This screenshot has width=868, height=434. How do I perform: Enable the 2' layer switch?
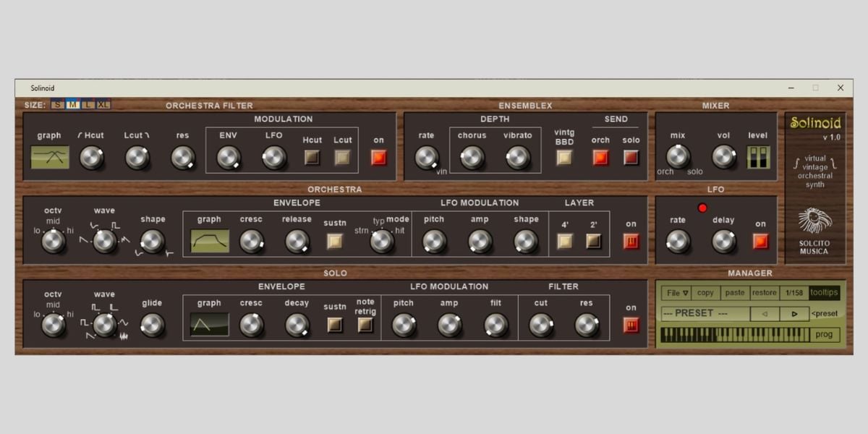[594, 241]
